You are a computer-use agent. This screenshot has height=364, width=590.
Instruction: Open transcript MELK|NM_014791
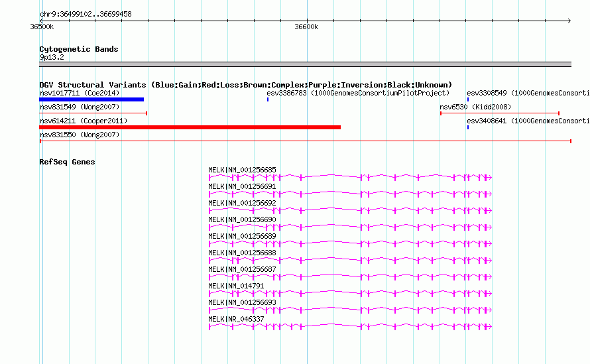[236, 286]
